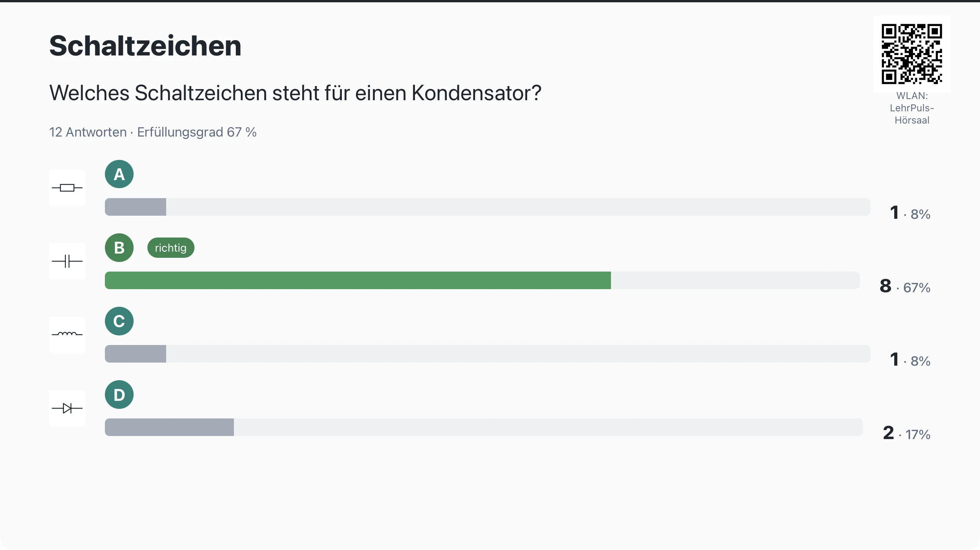This screenshot has height=550, width=980.
Task: Click the green 'richtig' label
Action: point(171,248)
